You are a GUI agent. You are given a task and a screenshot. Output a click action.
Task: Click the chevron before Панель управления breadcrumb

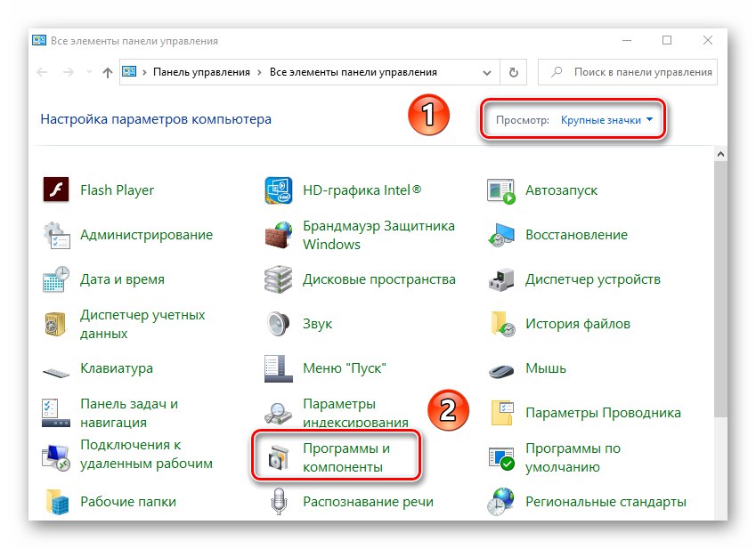click(x=144, y=72)
